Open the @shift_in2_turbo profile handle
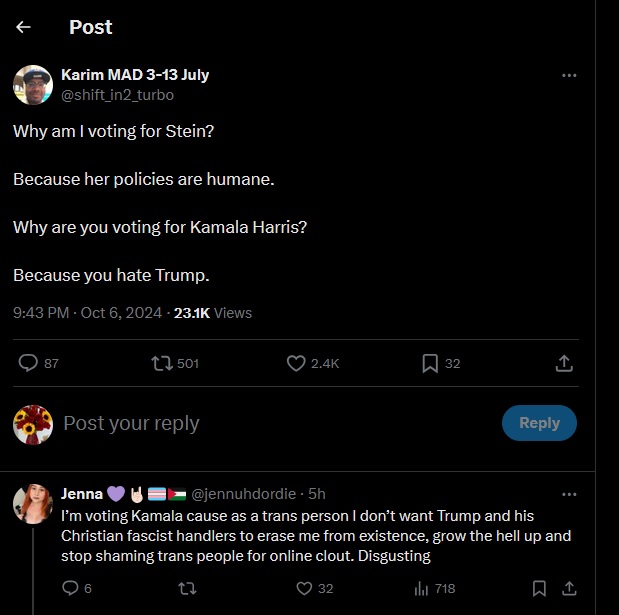Image resolution: width=619 pixels, height=615 pixels. tap(117, 95)
